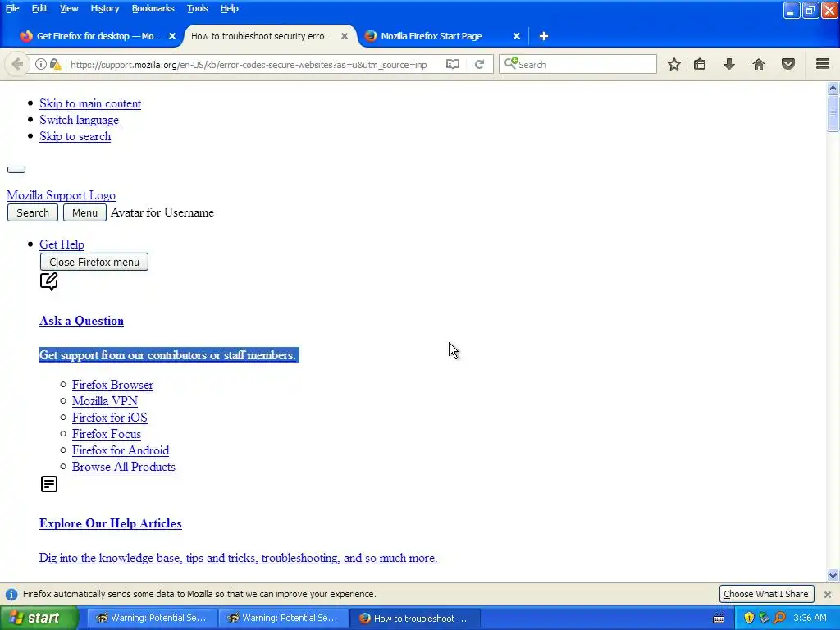Click the network tray icon beside shield
The image size is (840, 630).
[x=765, y=618]
